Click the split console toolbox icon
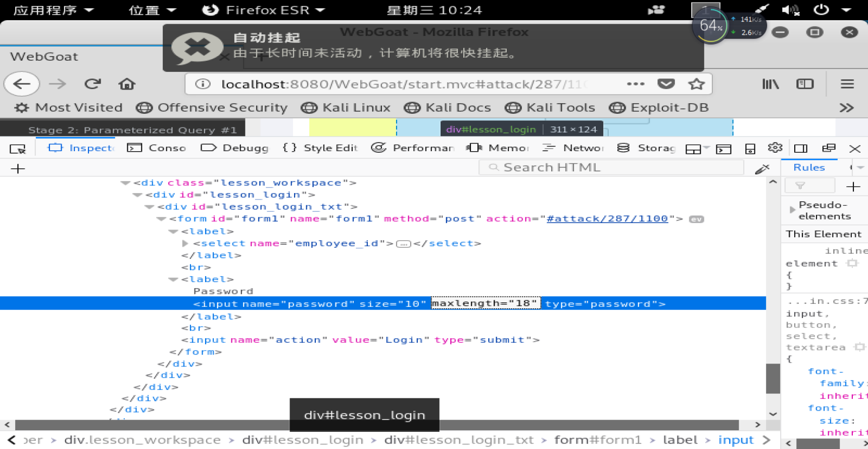This screenshot has height=449, width=868. (724, 149)
